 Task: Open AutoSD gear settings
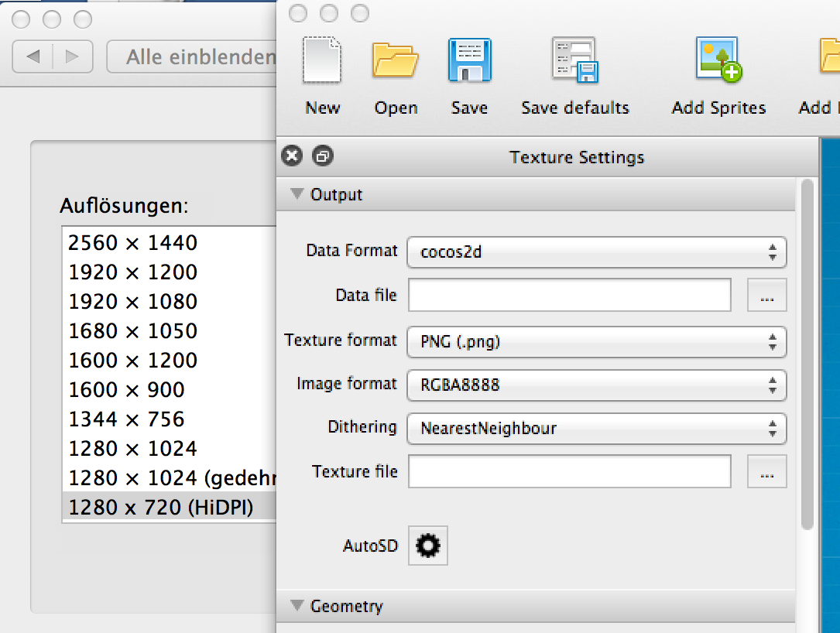pyautogui.click(x=427, y=546)
